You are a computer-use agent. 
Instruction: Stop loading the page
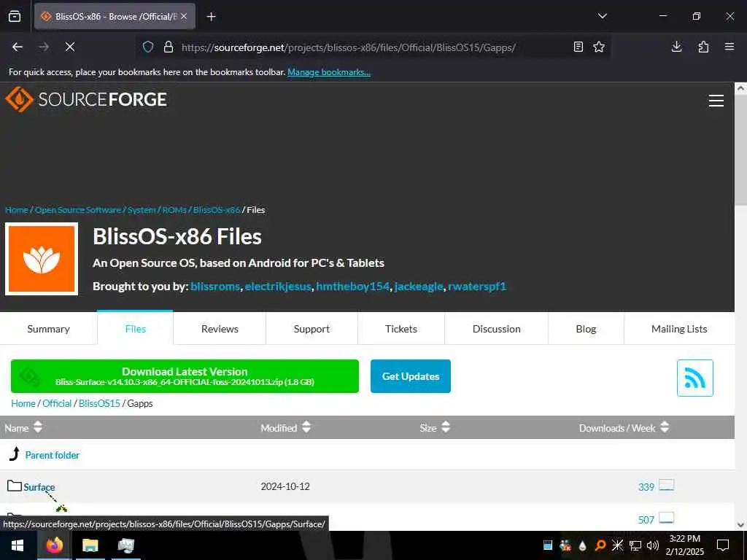click(x=70, y=47)
